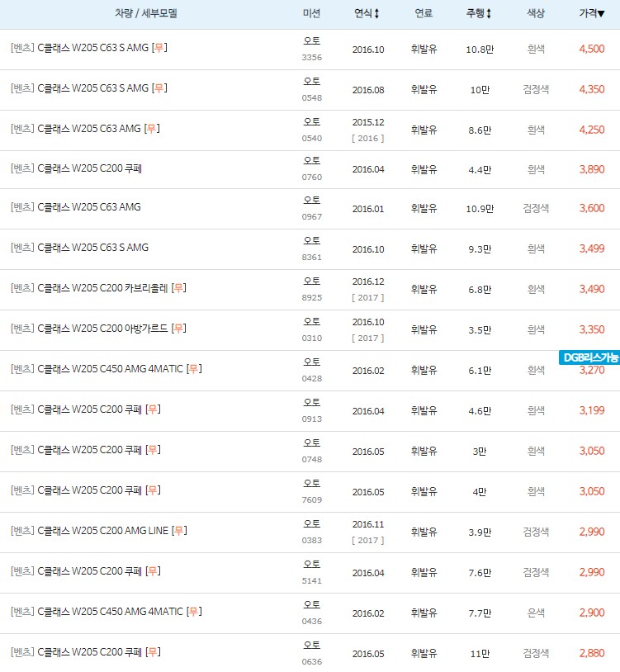Image resolution: width=620 pixels, height=672 pixels.
Task: Click the plate number 5141
Action: point(311,581)
